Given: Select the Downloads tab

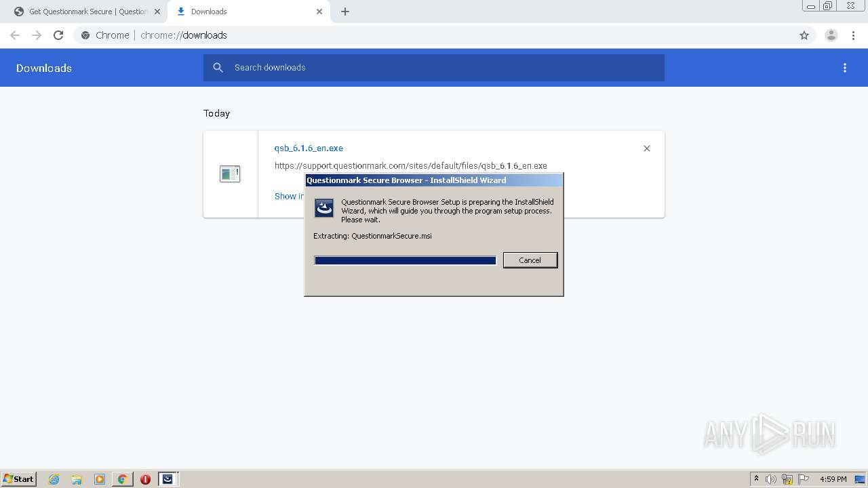Looking at the screenshot, I should 249,12.
